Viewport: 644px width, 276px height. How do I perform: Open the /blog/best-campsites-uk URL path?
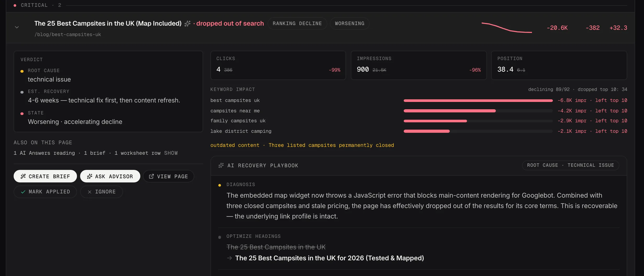pyautogui.click(x=68, y=34)
